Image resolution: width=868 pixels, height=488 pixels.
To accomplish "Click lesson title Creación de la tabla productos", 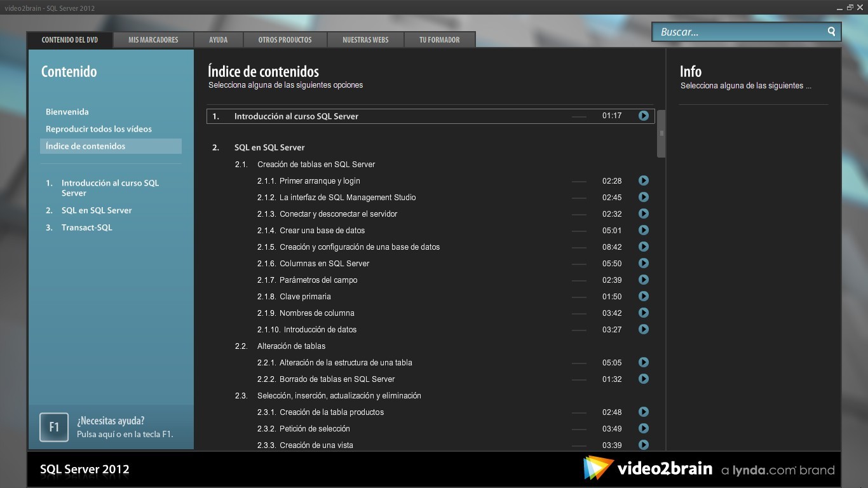I will (332, 412).
